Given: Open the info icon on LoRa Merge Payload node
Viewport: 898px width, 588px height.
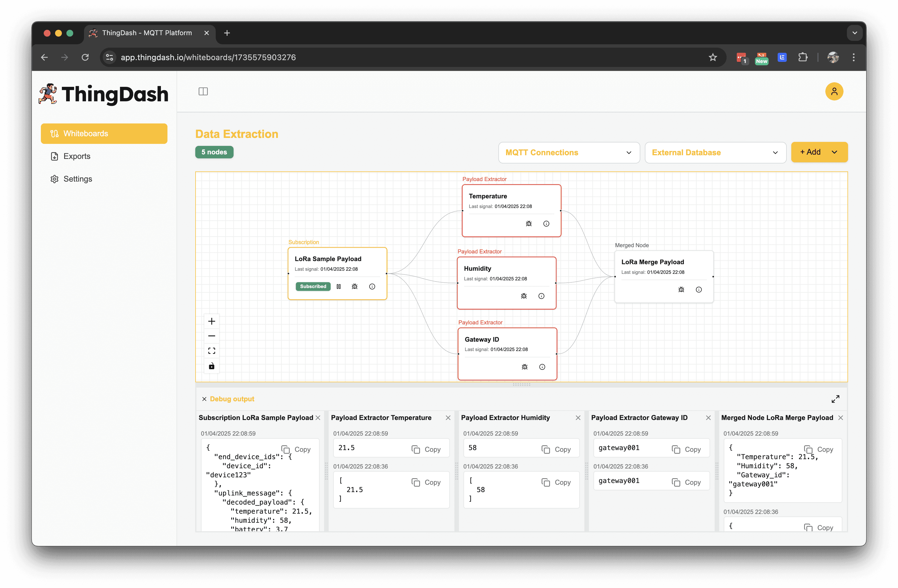Looking at the screenshot, I should coord(698,290).
